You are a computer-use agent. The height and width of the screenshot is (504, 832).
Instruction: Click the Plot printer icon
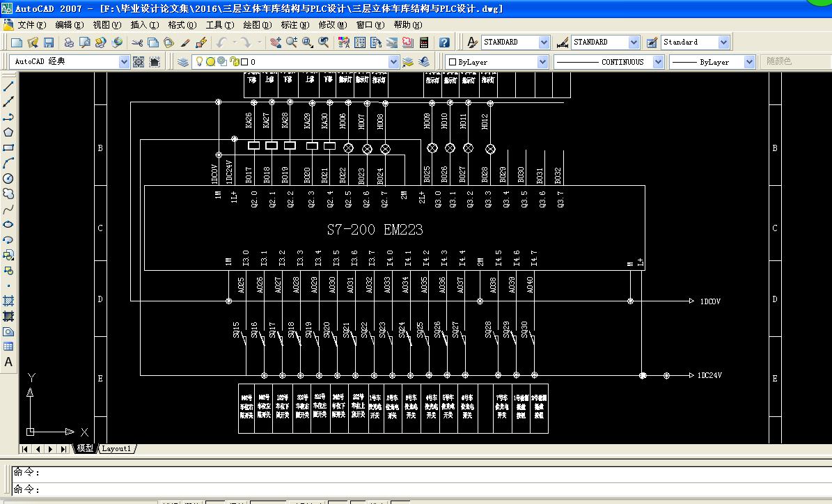(68, 42)
